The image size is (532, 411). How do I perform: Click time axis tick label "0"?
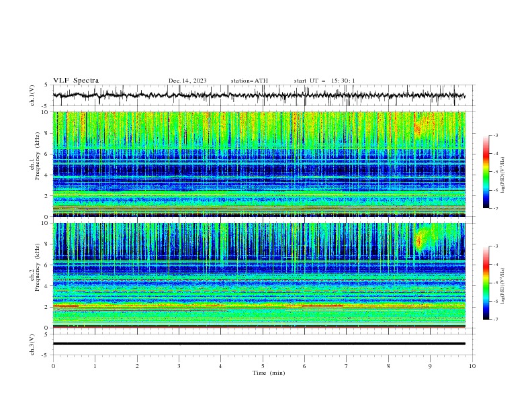tap(53, 366)
